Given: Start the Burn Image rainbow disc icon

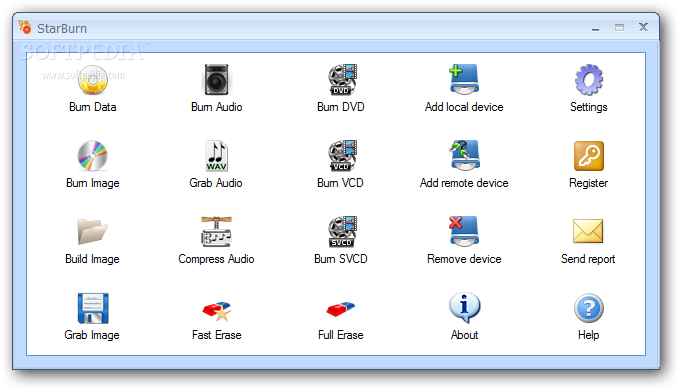Looking at the screenshot, I should click(92, 156).
